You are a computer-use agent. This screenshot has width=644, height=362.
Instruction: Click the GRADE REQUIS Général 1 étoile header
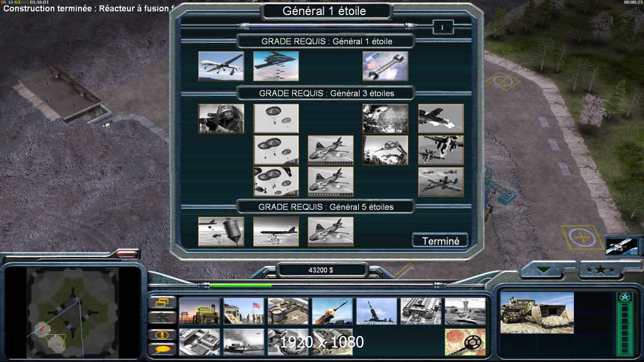[x=326, y=41]
